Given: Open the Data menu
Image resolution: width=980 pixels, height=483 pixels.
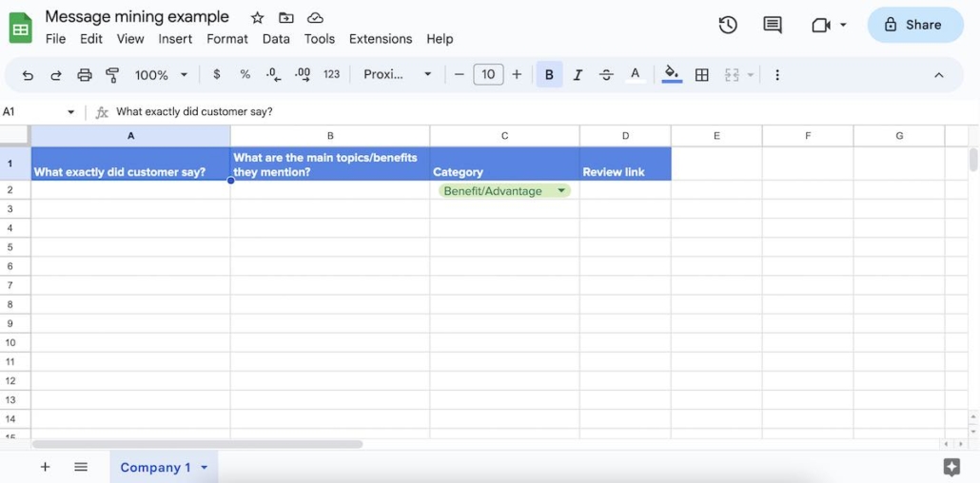Looking at the screenshot, I should click(276, 39).
